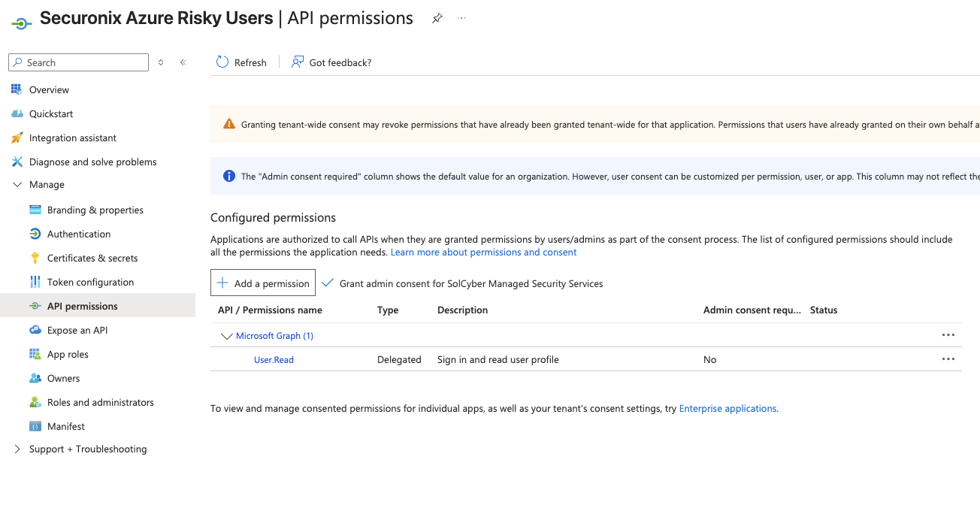This screenshot has height=508, width=980.
Task: Open more options for Microsoft Graph row
Action: point(948,336)
